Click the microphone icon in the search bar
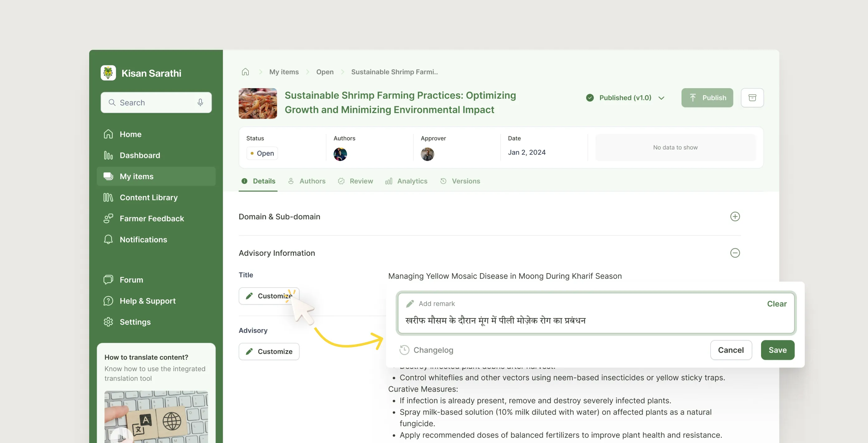The image size is (868, 443). pyautogui.click(x=200, y=102)
